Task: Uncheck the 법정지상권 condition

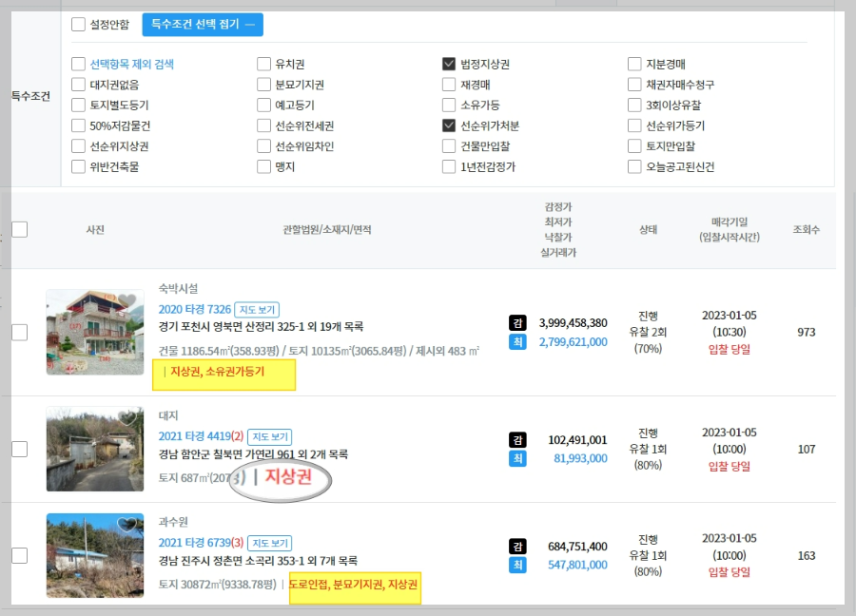Action: (448, 63)
